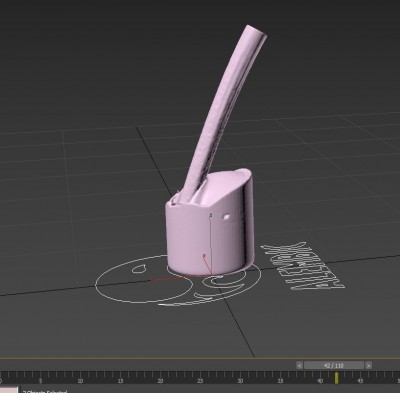The width and height of the screenshot is (400, 393).
Task: Click the time slider showing 42 / 110
Action: (x=334, y=365)
